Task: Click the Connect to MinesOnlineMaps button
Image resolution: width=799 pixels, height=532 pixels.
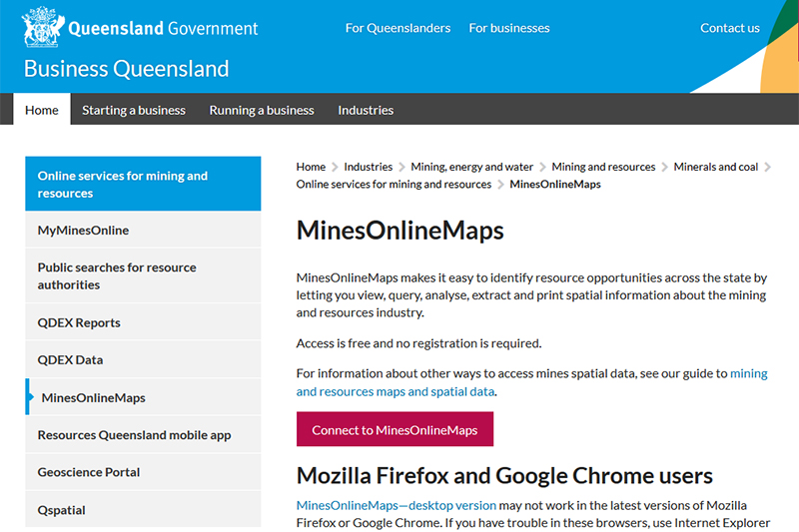Action: pyautogui.click(x=395, y=430)
